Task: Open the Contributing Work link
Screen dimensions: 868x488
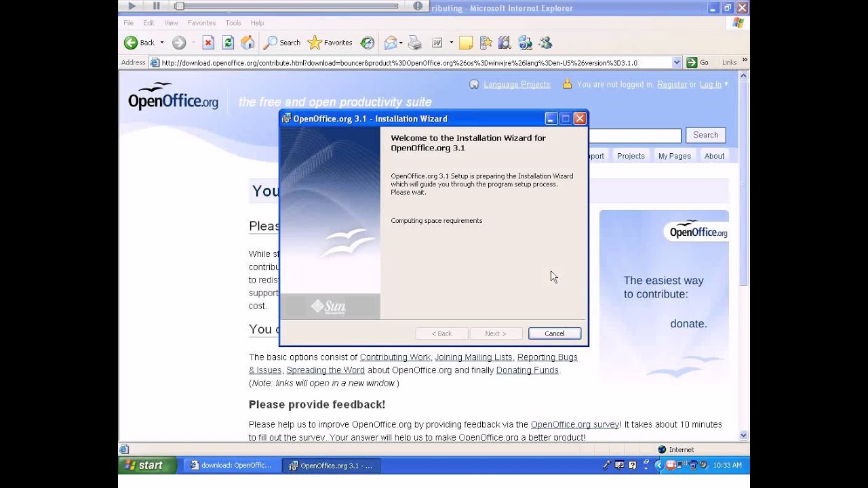Action: click(x=395, y=357)
